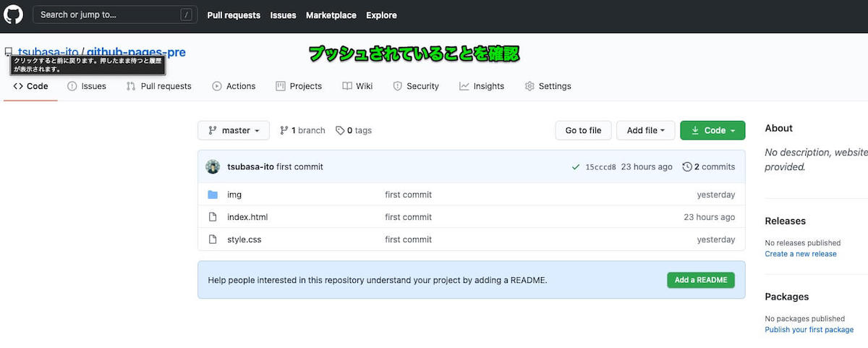Open the Insights tab
Viewport: 868px width, 348px height.
pos(482,86)
